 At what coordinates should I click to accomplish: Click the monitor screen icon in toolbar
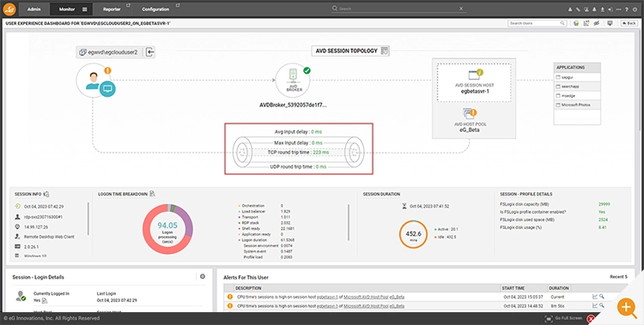(610, 23)
